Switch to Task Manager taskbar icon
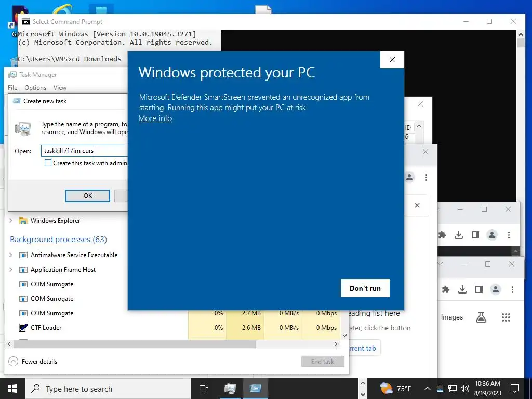Image resolution: width=532 pixels, height=399 pixels. (x=230, y=389)
